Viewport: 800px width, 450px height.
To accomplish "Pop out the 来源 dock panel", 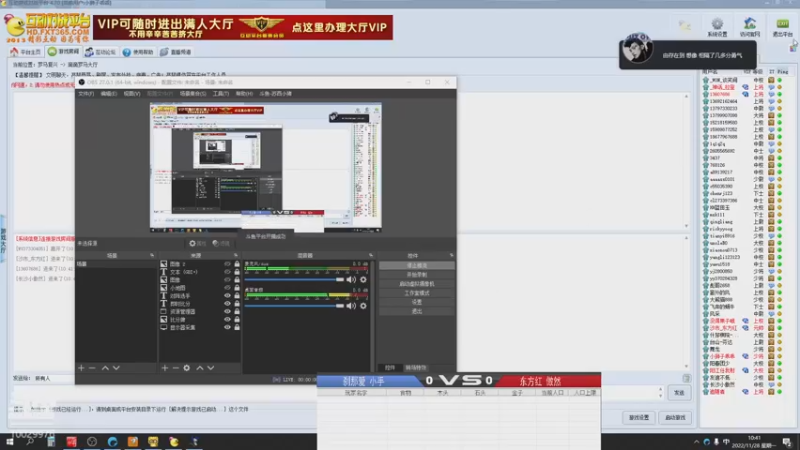I will [236, 255].
